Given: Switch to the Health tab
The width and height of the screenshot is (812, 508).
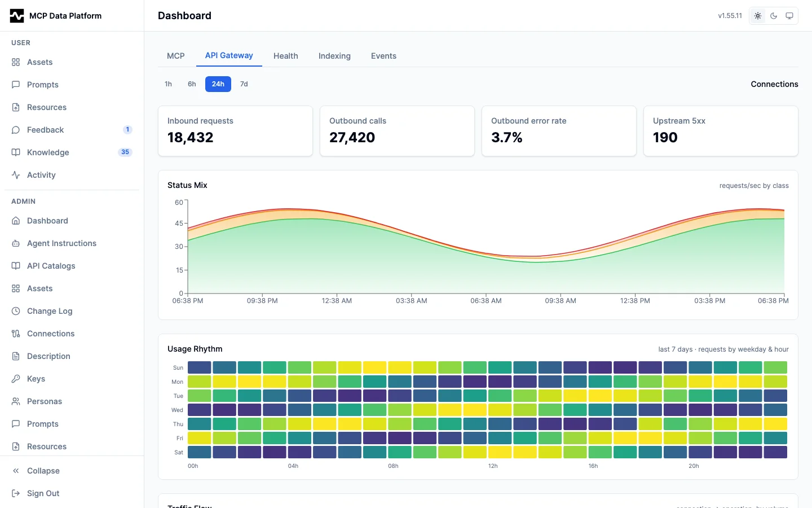Looking at the screenshot, I should 286,56.
